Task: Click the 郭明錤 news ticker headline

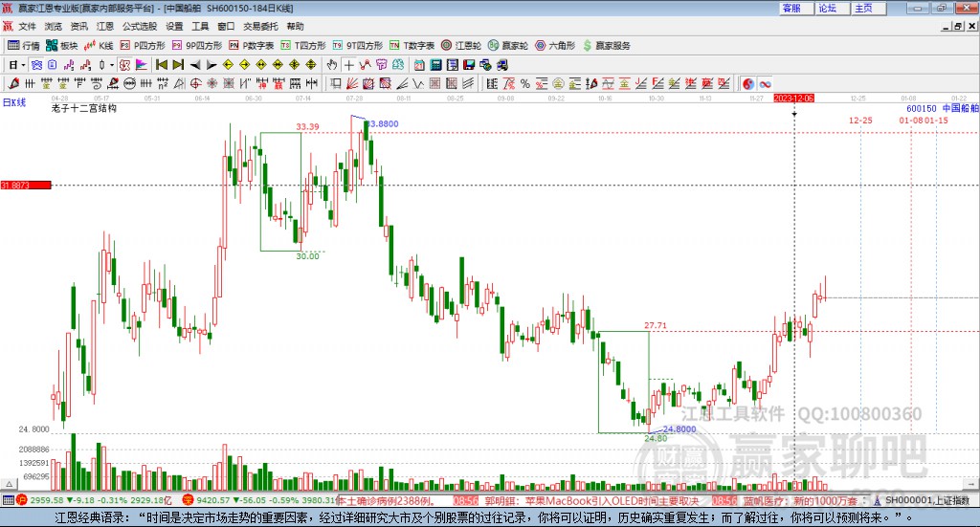Action: pos(591,501)
